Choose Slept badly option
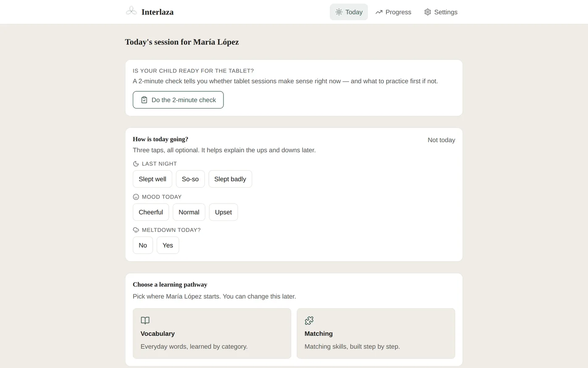This screenshot has height=368, width=588. [x=230, y=179]
